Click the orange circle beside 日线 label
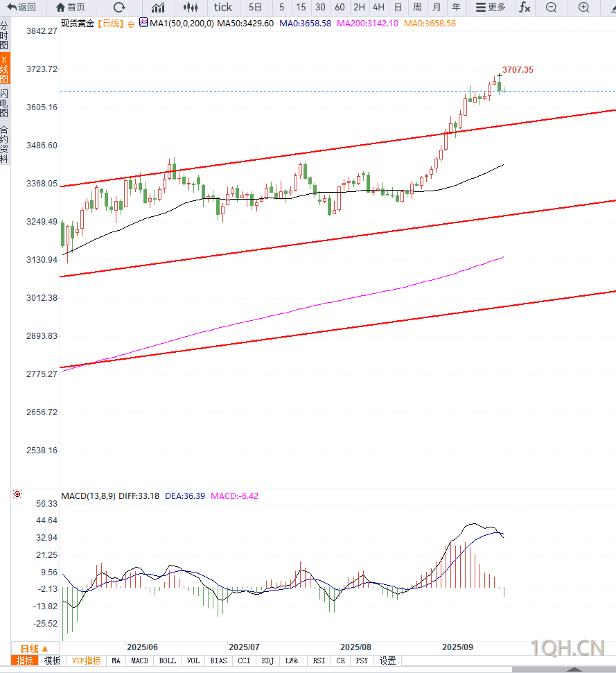The height and width of the screenshot is (673, 616). 131,24
